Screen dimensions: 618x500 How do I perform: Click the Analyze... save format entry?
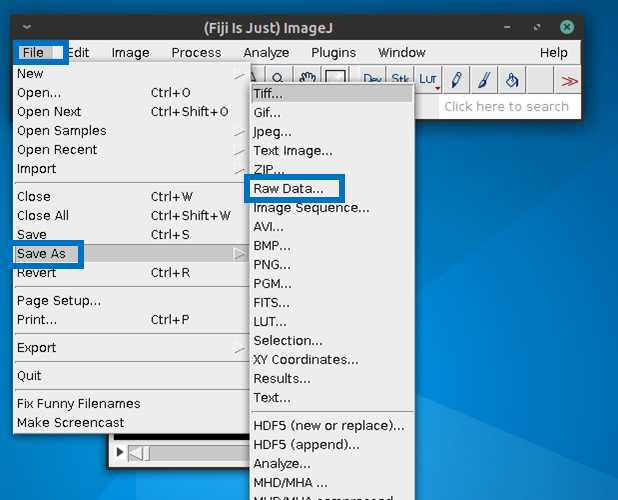pyautogui.click(x=332, y=463)
